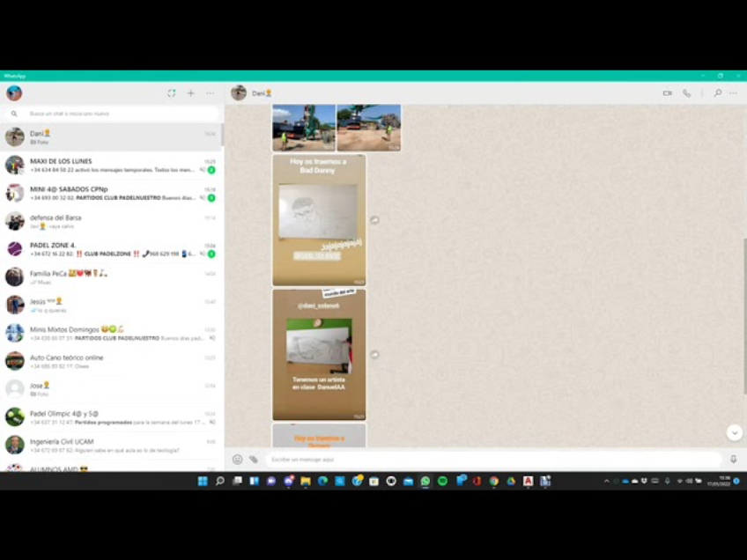
Task: Open the right construction site photo
Action: point(369,128)
